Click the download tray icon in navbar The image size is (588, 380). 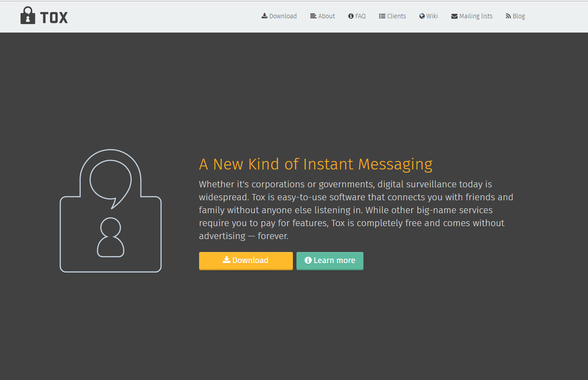point(264,16)
